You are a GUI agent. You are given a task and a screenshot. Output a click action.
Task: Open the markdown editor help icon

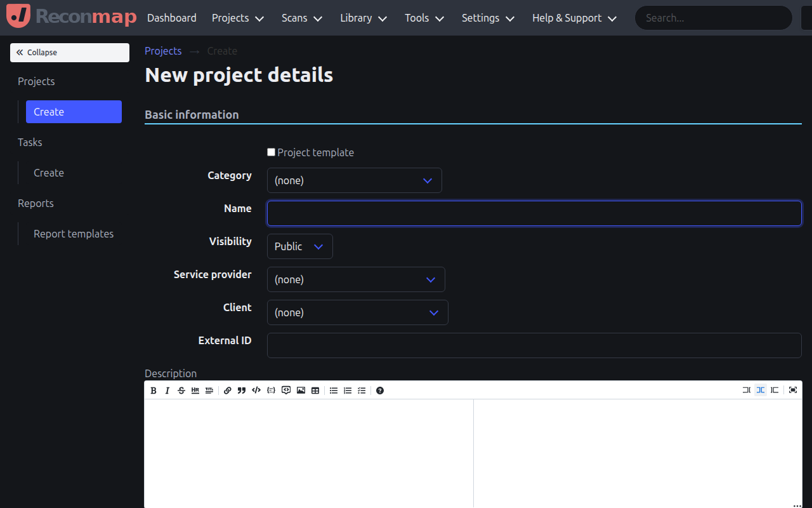[380, 390]
